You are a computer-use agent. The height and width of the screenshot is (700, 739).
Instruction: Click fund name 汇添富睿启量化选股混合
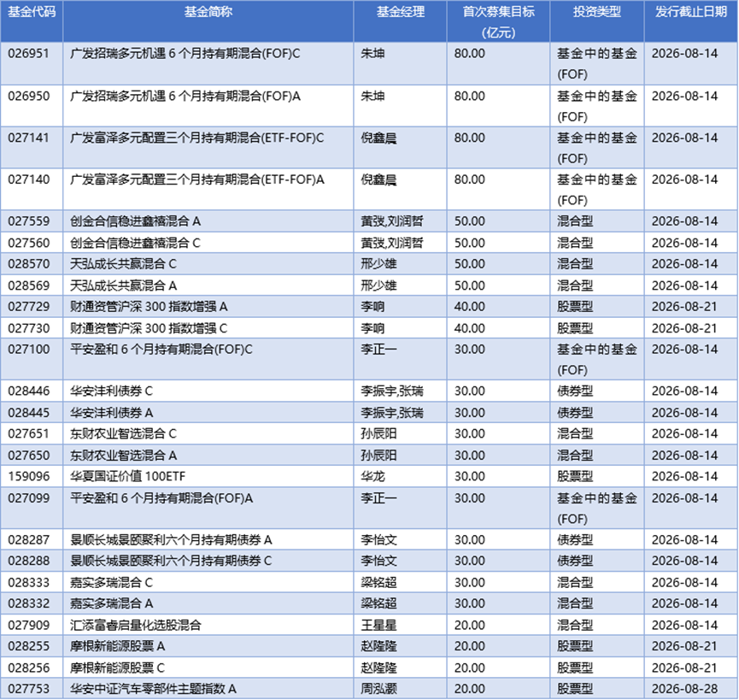136,626
